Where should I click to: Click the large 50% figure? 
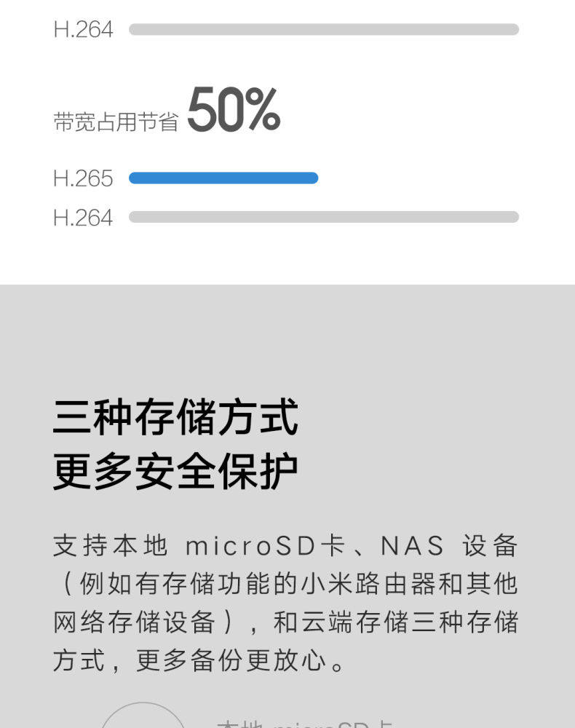pos(234,111)
